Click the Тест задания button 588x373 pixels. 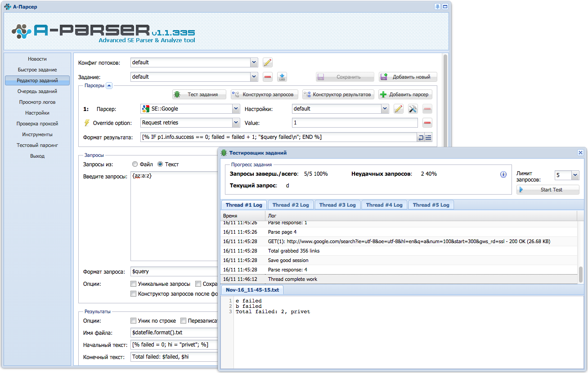198,94
